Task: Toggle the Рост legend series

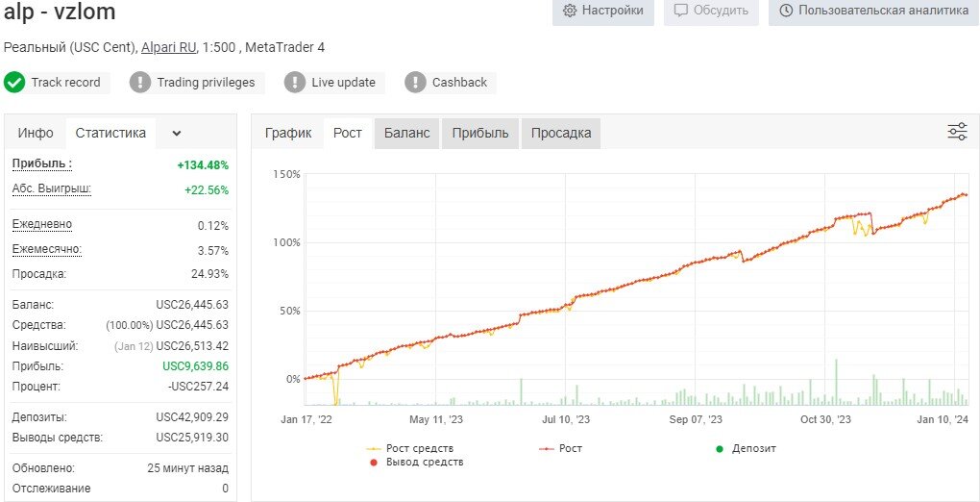Action: [x=561, y=449]
